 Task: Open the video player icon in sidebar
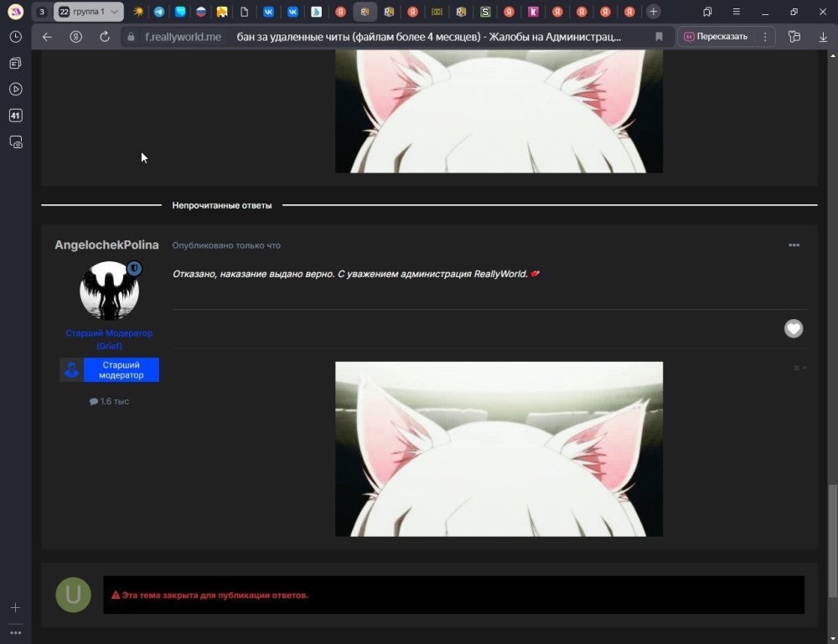(x=15, y=89)
